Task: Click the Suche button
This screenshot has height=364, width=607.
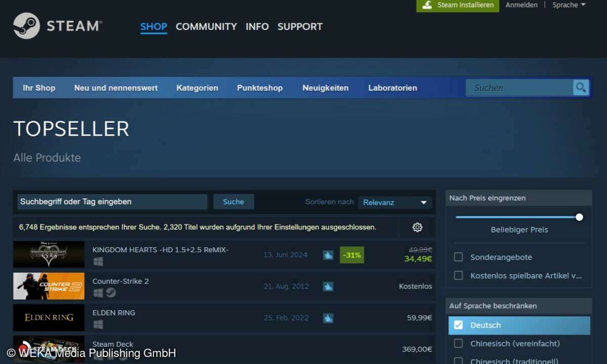Action: coord(234,202)
